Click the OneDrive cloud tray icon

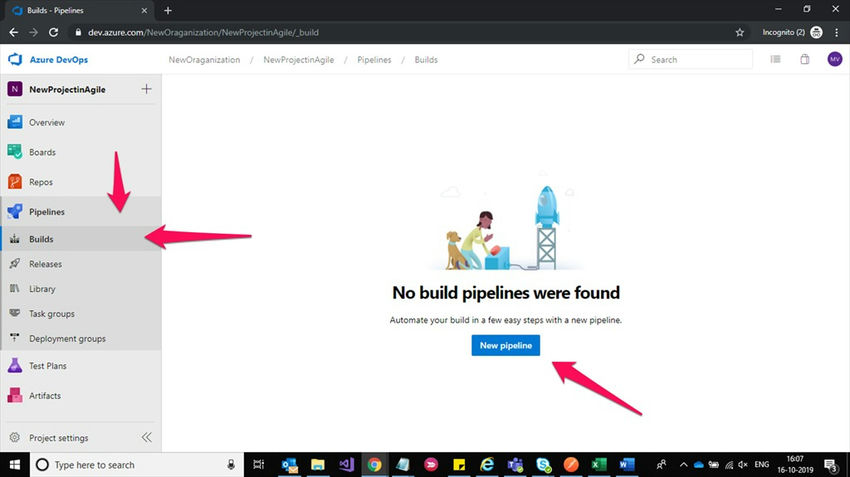tap(699, 465)
